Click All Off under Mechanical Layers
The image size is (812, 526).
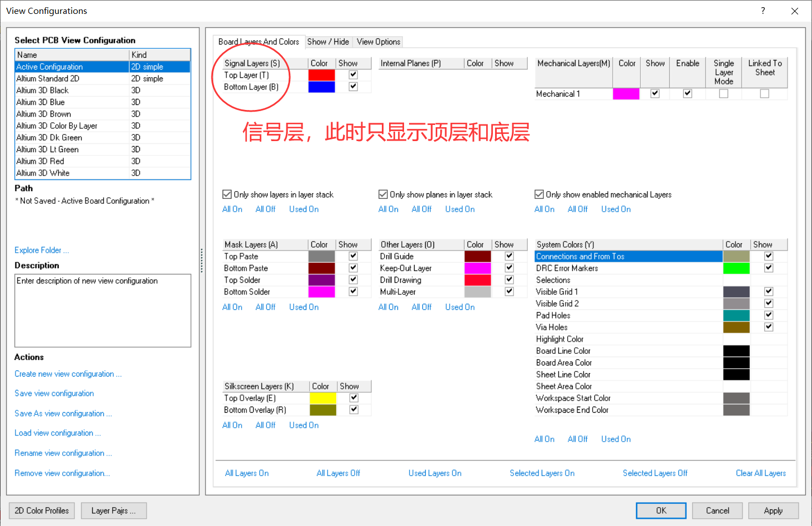[x=577, y=209]
